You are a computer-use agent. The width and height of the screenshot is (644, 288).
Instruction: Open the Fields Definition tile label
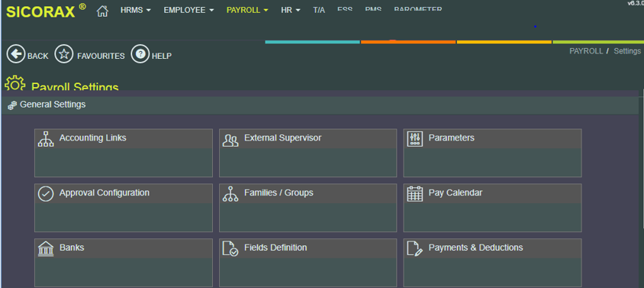[275, 248]
